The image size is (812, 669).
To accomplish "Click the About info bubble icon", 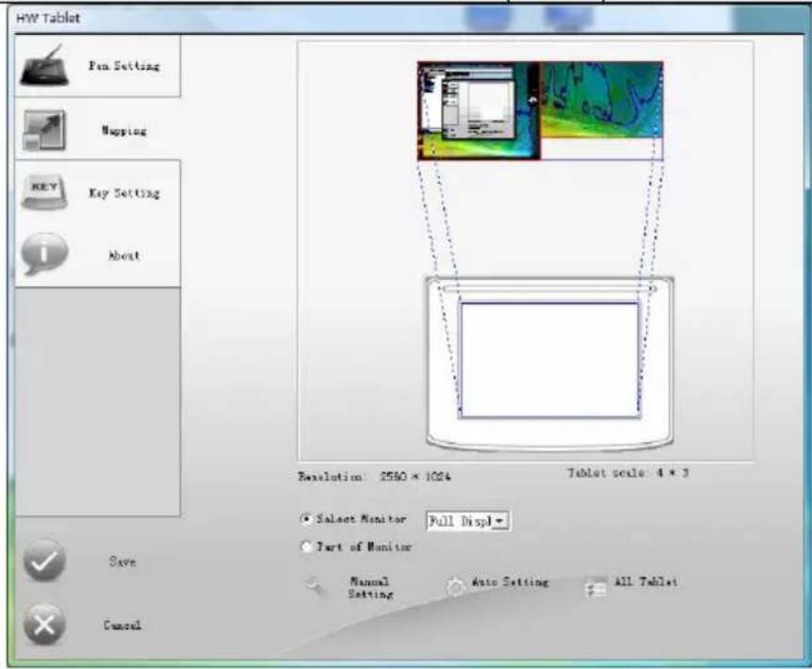I will [x=44, y=253].
